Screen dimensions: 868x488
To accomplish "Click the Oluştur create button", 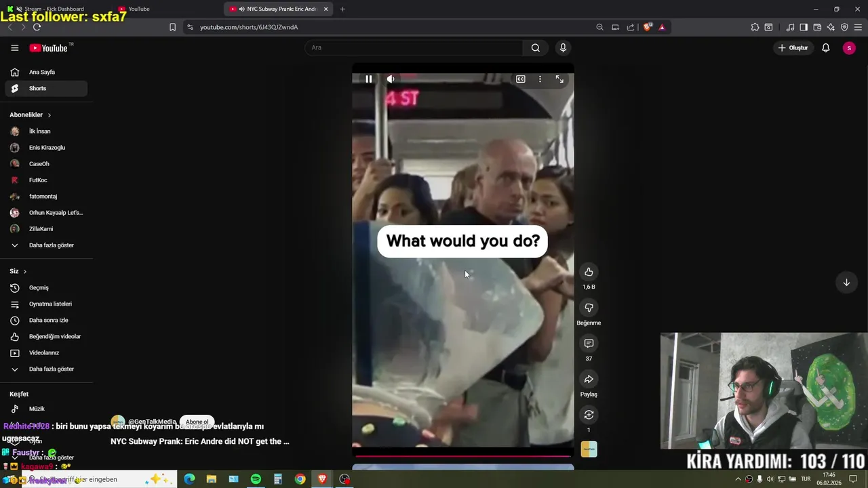I will pyautogui.click(x=793, y=47).
